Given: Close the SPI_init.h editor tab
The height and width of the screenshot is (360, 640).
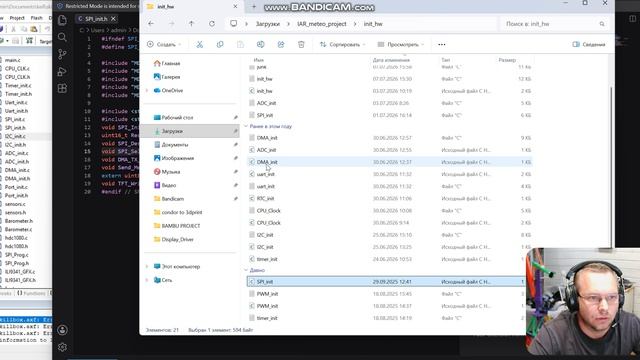Looking at the screenshot, I should (x=113, y=19).
